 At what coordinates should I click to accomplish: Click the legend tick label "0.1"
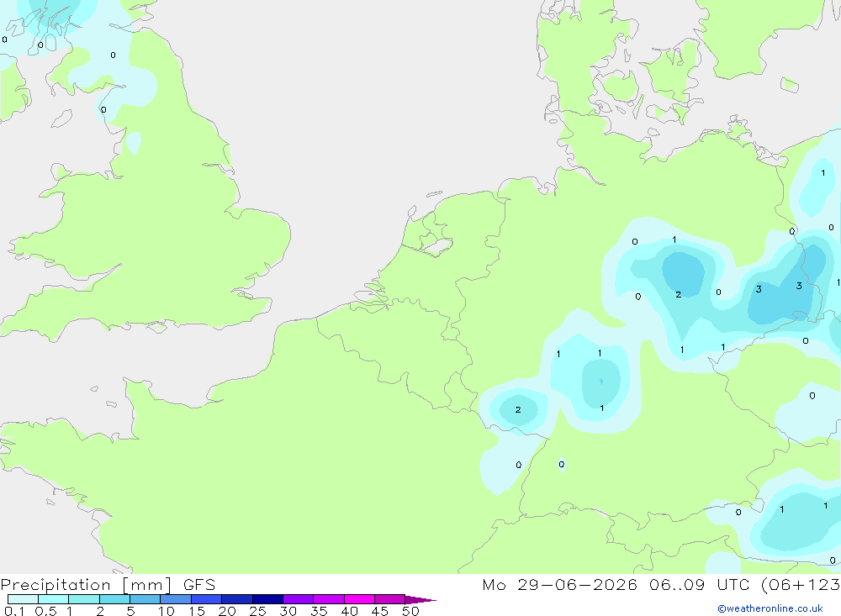click(14, 611)
